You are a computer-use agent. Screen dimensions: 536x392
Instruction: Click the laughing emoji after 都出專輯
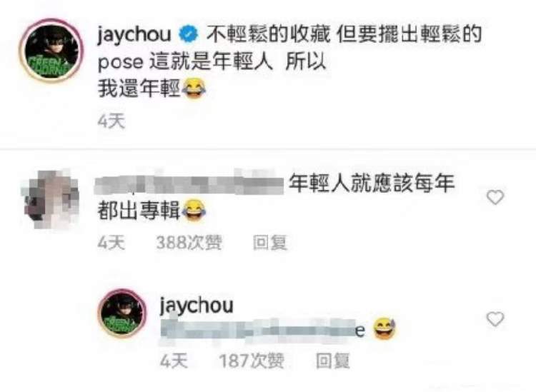[194, 211]
